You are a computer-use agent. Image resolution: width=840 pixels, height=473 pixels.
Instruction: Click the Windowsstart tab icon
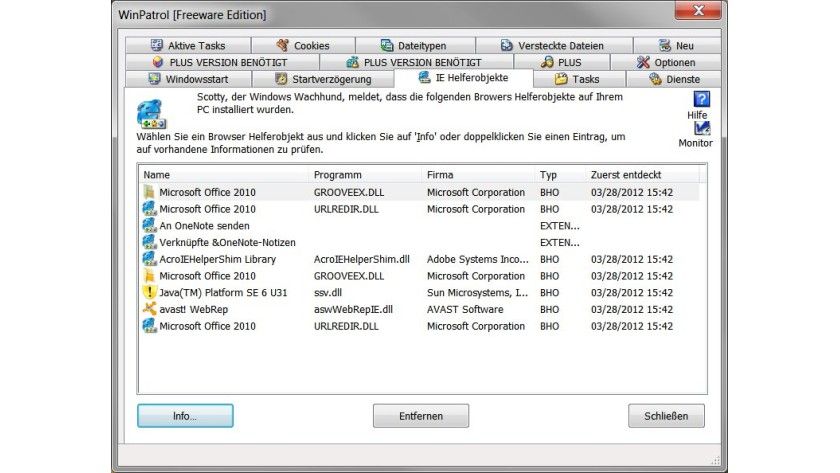pyautogui.click(x=154, y=79)
